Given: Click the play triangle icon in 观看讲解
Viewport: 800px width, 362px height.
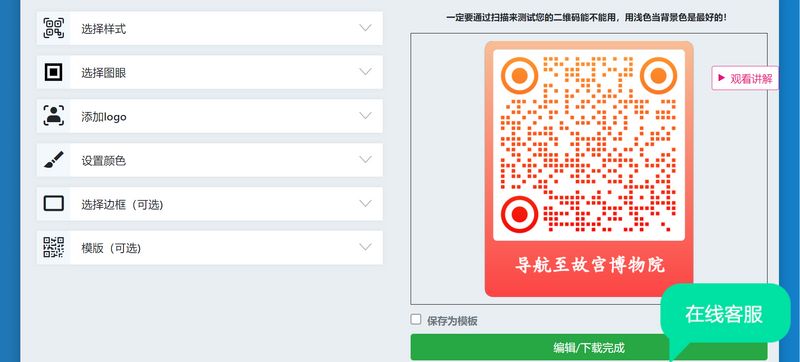Looking at the screenshot, I should (721, 78).
